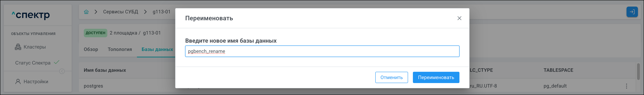Open the Топология tab

click(120, 49)
